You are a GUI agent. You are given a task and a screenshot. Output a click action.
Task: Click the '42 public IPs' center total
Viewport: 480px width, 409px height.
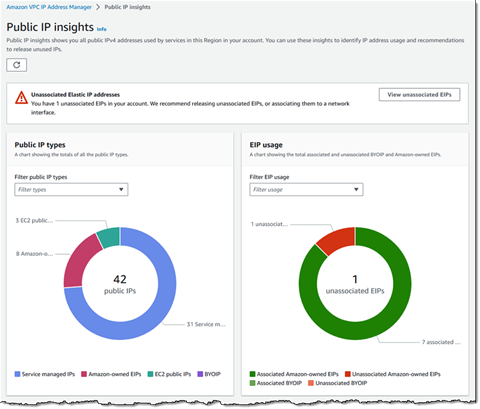click(120, 284)
